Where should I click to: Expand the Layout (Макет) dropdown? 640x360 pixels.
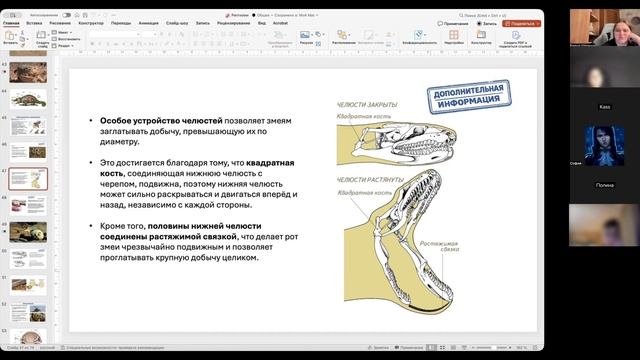pos(62,32)
